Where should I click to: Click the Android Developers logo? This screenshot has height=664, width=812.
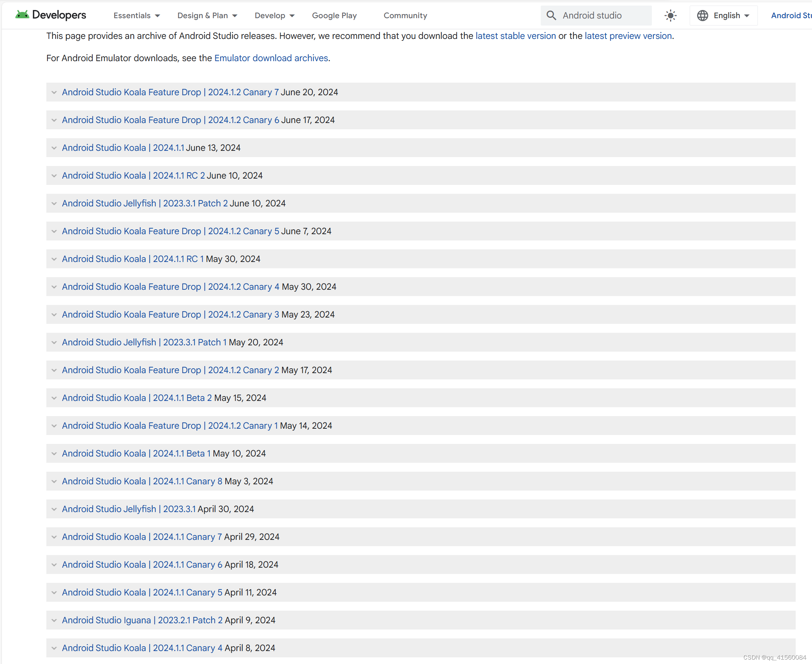coord(50,15)
